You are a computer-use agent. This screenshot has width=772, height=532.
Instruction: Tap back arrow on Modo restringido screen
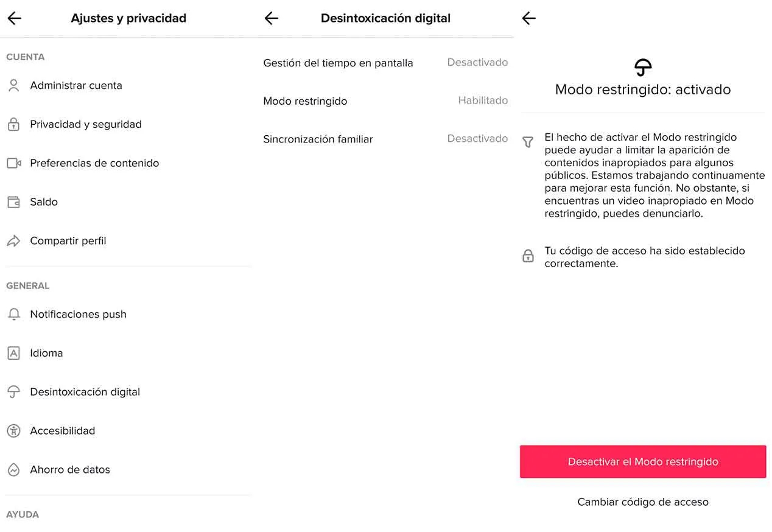(x=529, y=18)
